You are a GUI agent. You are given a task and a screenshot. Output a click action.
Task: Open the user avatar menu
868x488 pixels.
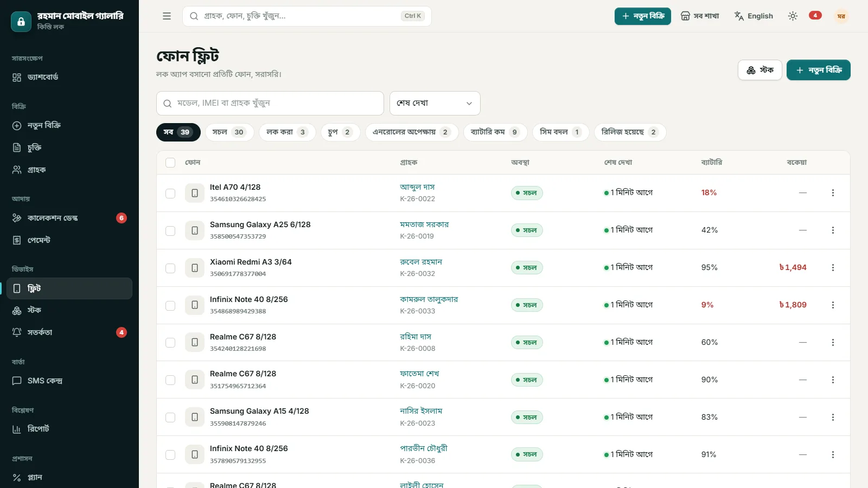[841, 16]
